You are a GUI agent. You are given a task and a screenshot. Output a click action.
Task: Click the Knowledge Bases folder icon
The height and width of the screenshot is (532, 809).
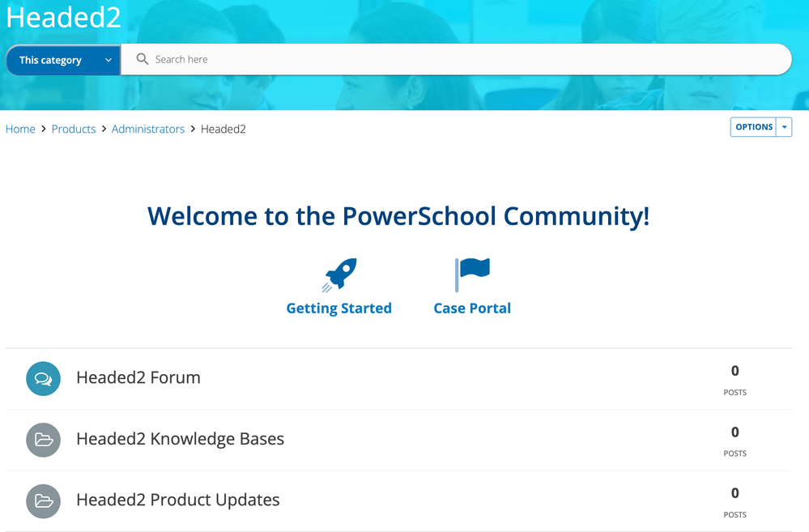[x=44, y=440]
